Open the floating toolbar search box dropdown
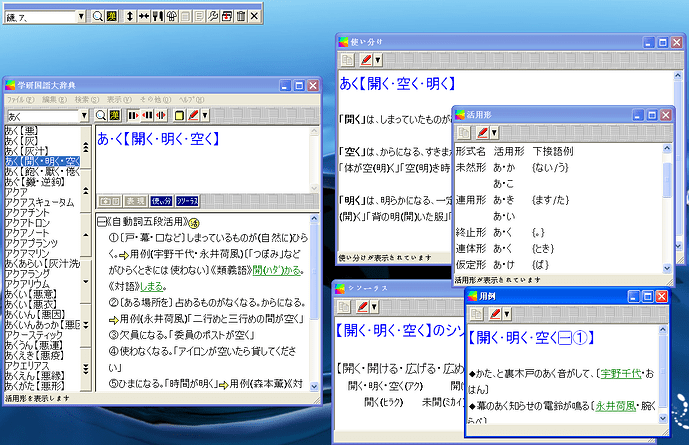689x445 pixels. (81, 17)
